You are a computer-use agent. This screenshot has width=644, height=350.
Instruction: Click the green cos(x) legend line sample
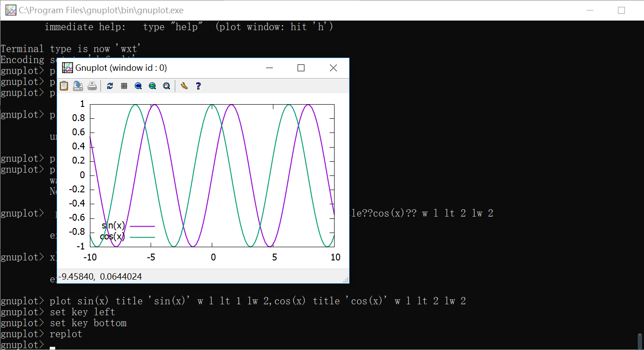tap(142, 237)
